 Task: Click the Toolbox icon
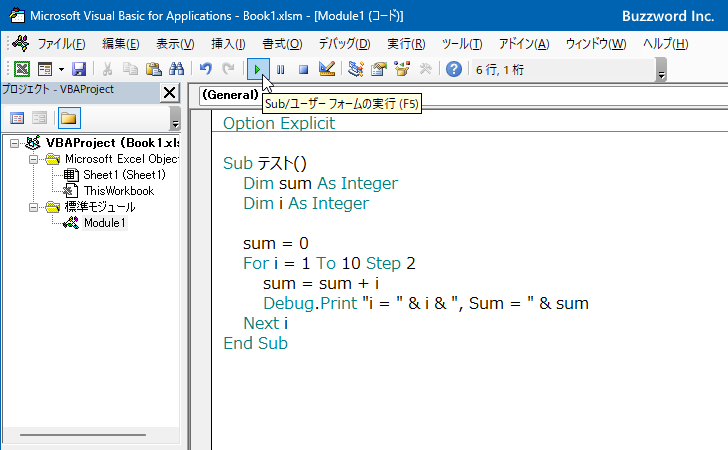coord(425,69)
